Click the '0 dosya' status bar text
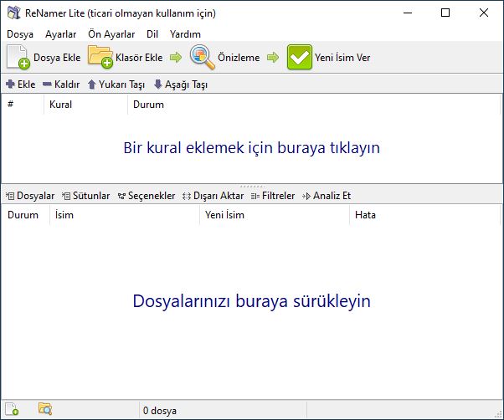 coord(159,410)
